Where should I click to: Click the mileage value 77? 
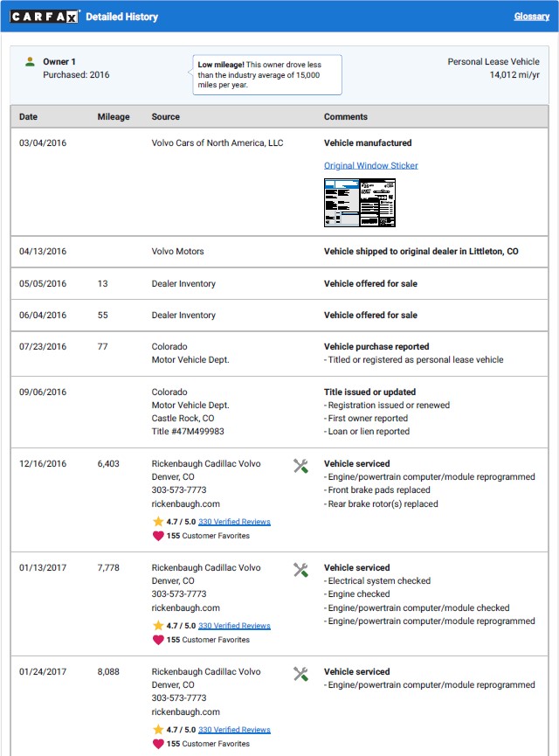pyautogui.click(x=102, y=347)
